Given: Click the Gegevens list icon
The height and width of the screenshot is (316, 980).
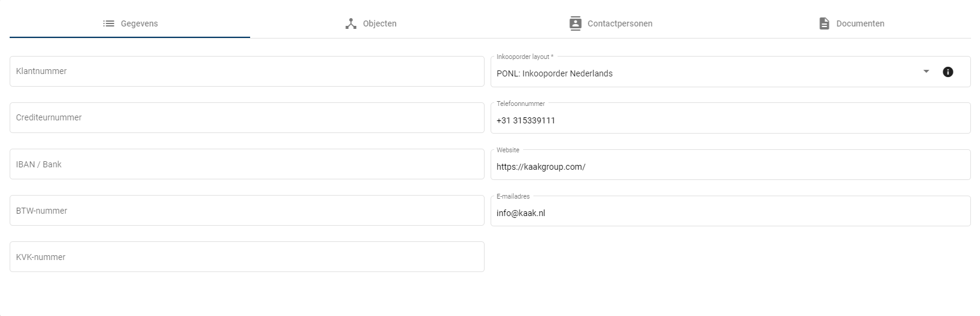Looking at the screenshot, I should click(108, 23).
